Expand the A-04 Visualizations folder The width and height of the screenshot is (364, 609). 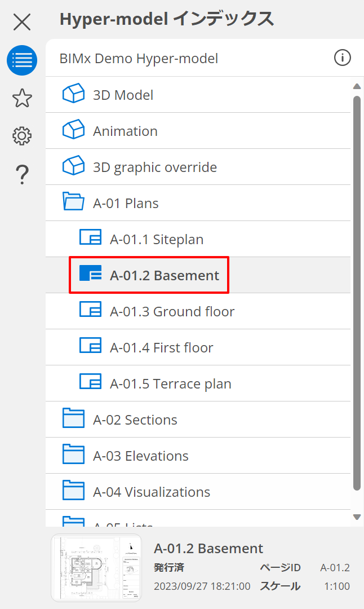tap(73, 491)
